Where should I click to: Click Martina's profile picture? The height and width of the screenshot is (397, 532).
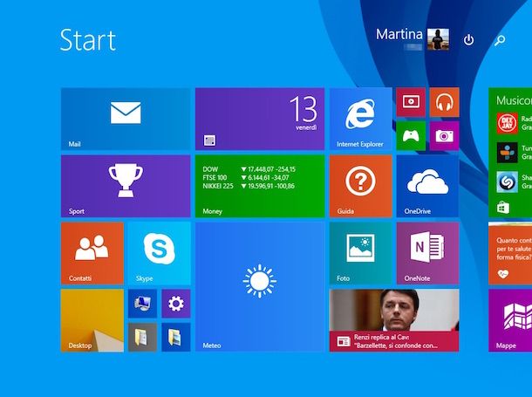click(438, 39)
